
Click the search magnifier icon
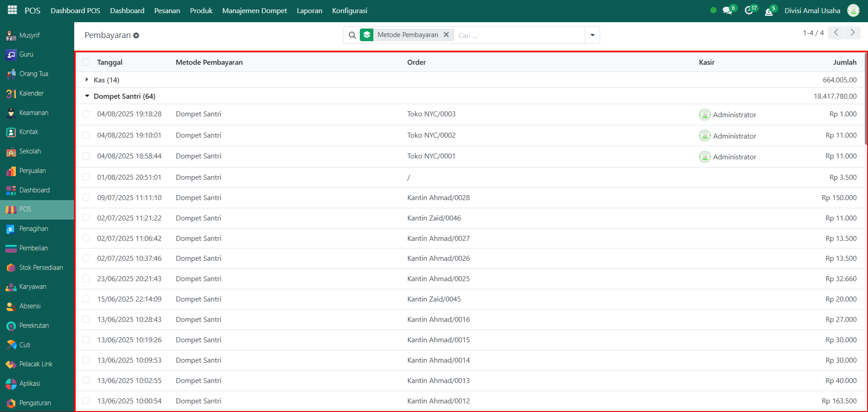[x=352, y=35]
